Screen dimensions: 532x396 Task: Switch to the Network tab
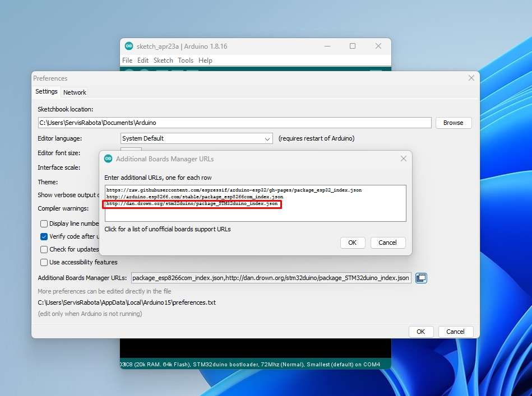coord(75,92)
